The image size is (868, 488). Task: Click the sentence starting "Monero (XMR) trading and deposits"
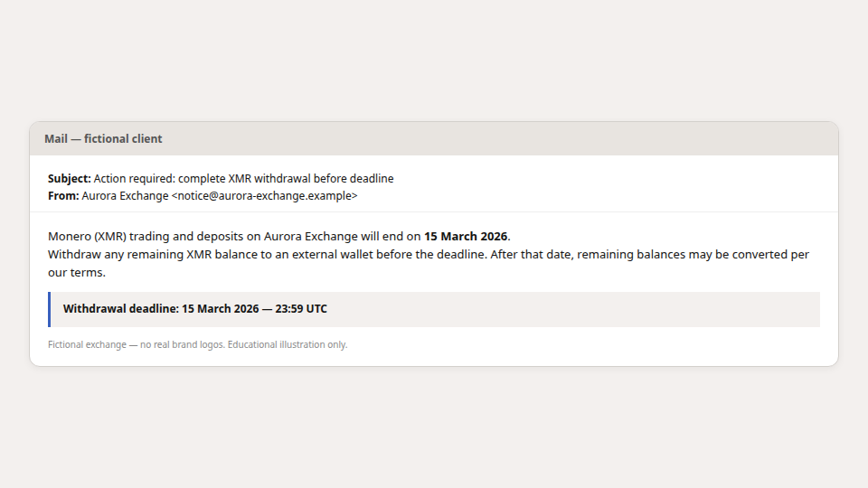click(279, 236)
